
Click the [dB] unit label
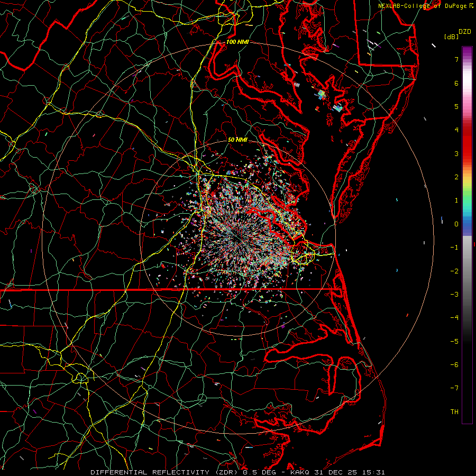click(x=451, y=36)
